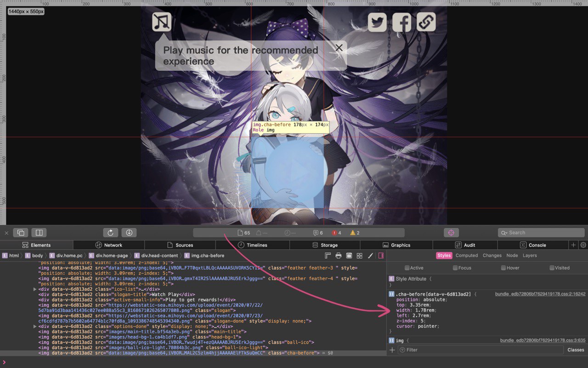Select img.cha-before in the breadcrumb
588x368 pixels.
pos(204,256)
